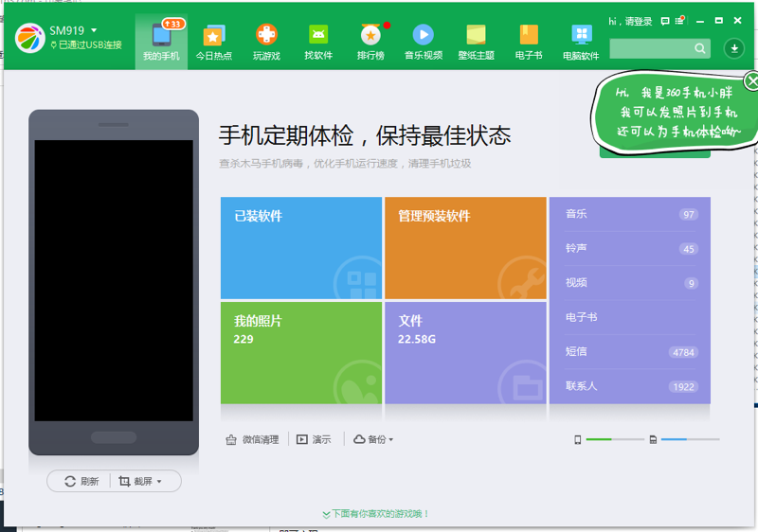Click the 下面有你喜欢的游戏哦 link
The width and height of the screenshot is (758, 532).
(375, 514)
